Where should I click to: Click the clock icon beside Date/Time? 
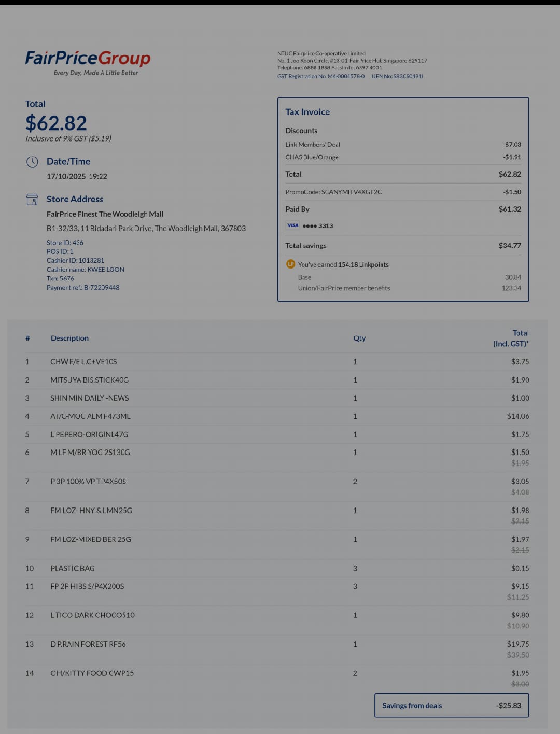32,162
